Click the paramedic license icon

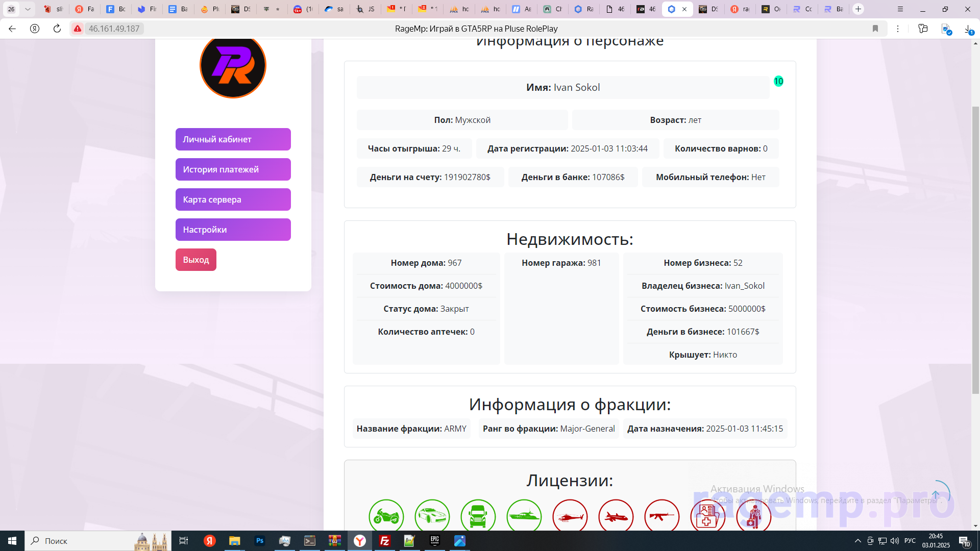click(754, 516)
